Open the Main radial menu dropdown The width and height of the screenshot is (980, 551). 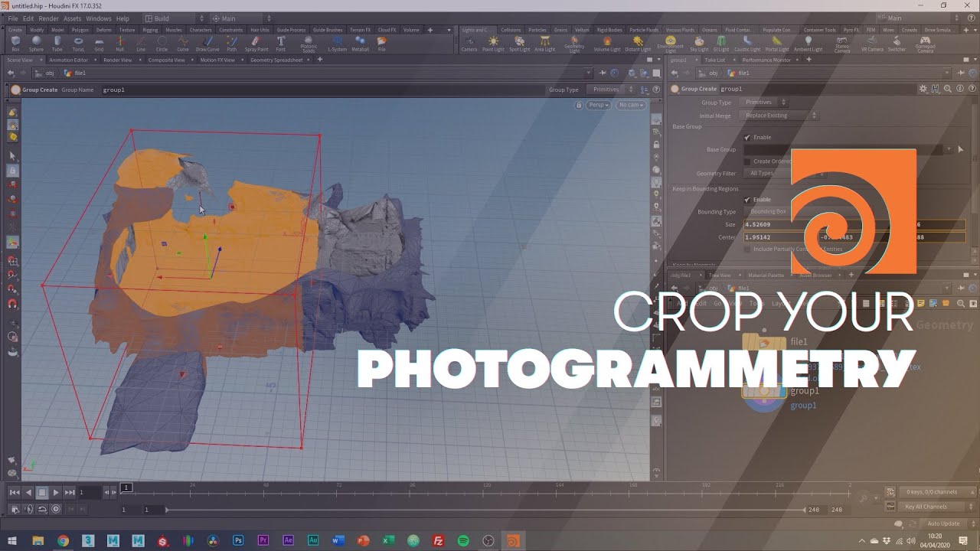click(x=240, y=18)
